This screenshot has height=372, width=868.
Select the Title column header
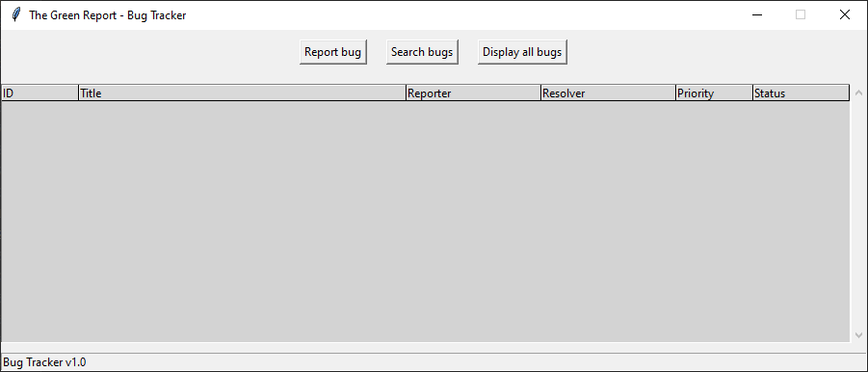[242, 93]
